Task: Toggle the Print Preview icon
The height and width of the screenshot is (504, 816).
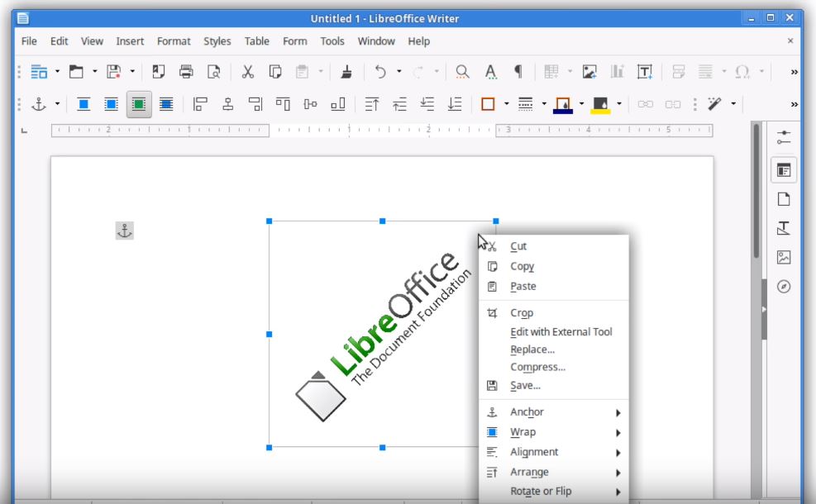Action: (213, 71)
